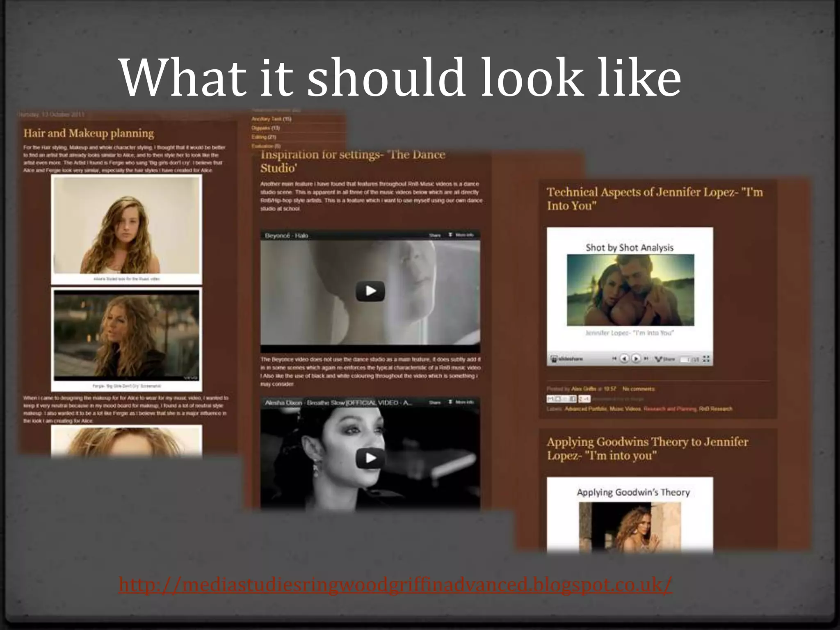Jump to last slide in SlideShare player

point(646,358)
